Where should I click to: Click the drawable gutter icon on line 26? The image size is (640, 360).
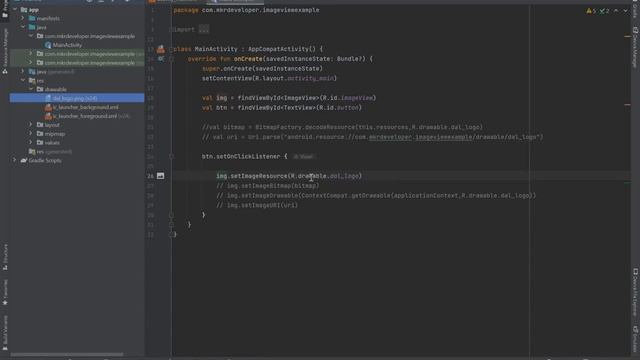click(160, 176)
